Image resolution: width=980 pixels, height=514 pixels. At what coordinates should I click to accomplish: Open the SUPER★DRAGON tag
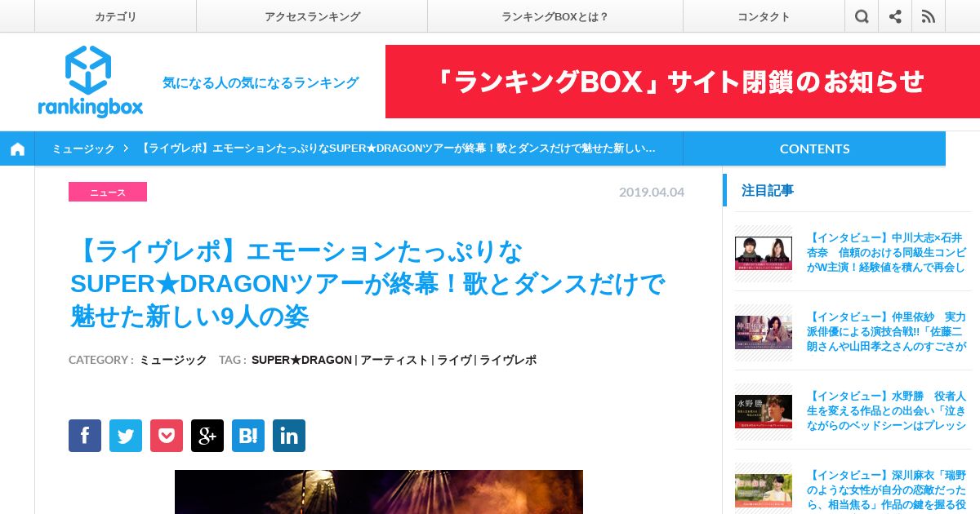tap(301, 360)
